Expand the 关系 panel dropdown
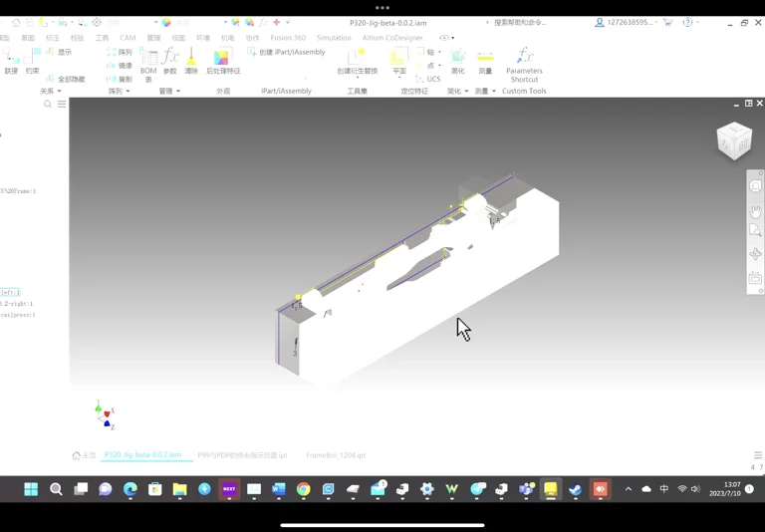765x532 pixels. coord(51,91)
